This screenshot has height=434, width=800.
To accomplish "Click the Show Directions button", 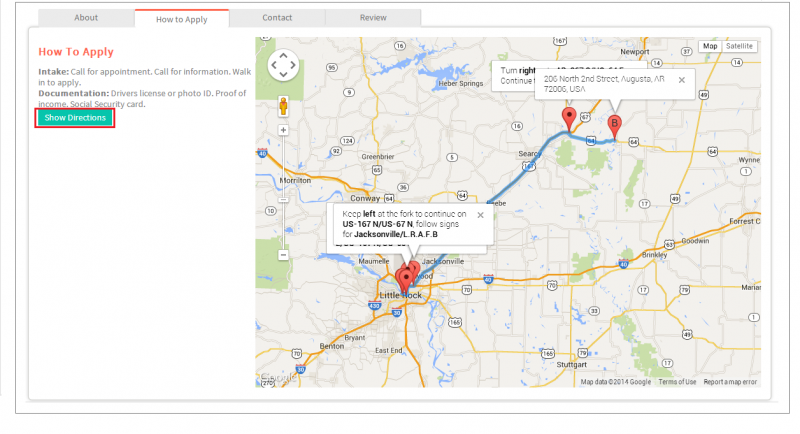I will click(x=75, y=118).
